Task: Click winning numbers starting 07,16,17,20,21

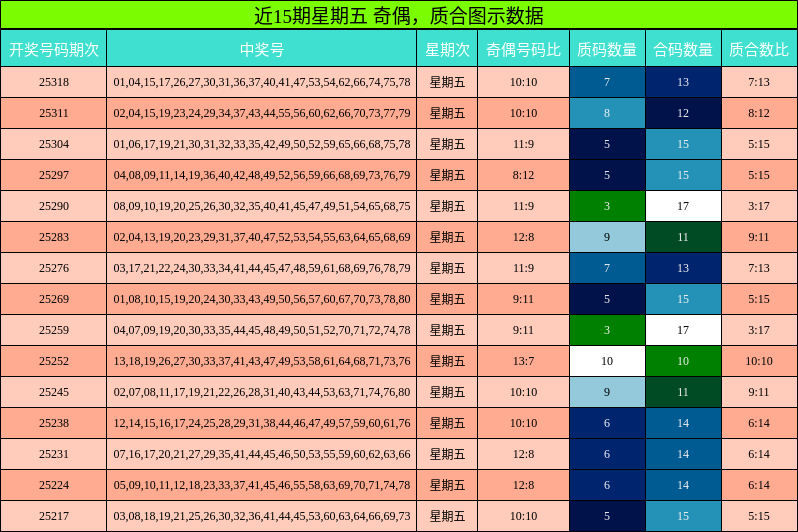Action: click(x=262, y=455)
